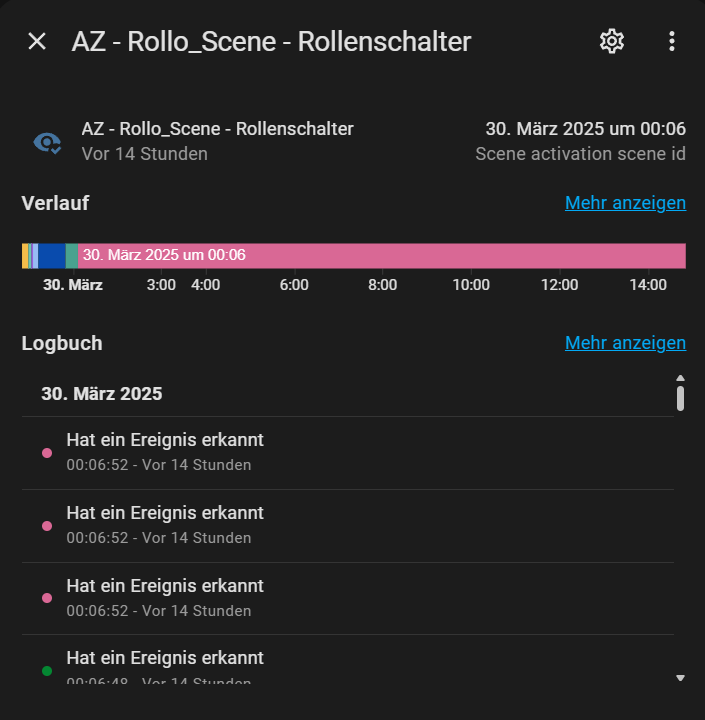Show more history via Verlauf Mehr anzeigen
The height and width of the screenshot is (720, 705).
click(625, 203)
